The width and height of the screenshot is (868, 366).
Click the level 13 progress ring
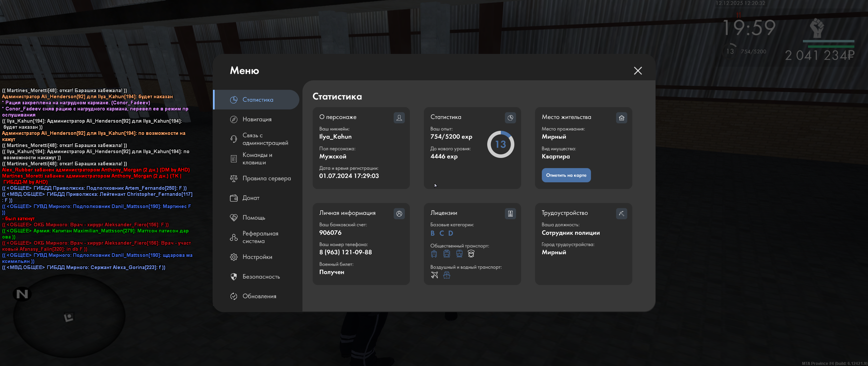pyautogui.click(x=500, y=144)
